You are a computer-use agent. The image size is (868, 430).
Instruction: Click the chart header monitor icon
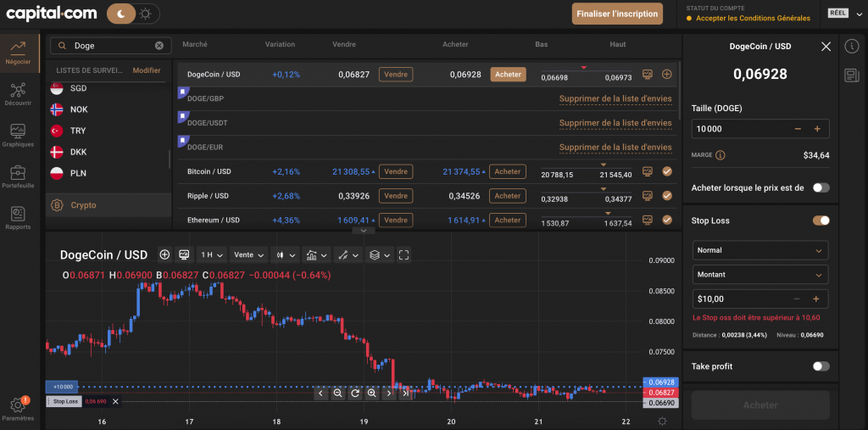tap(184, 255)
